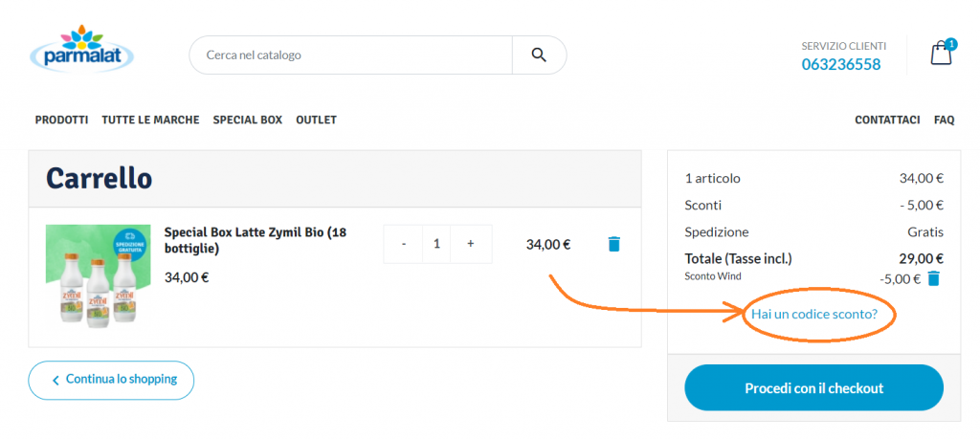980x439 pixels.
Task: Open the Outlet menu item
Action: (316, 120)
